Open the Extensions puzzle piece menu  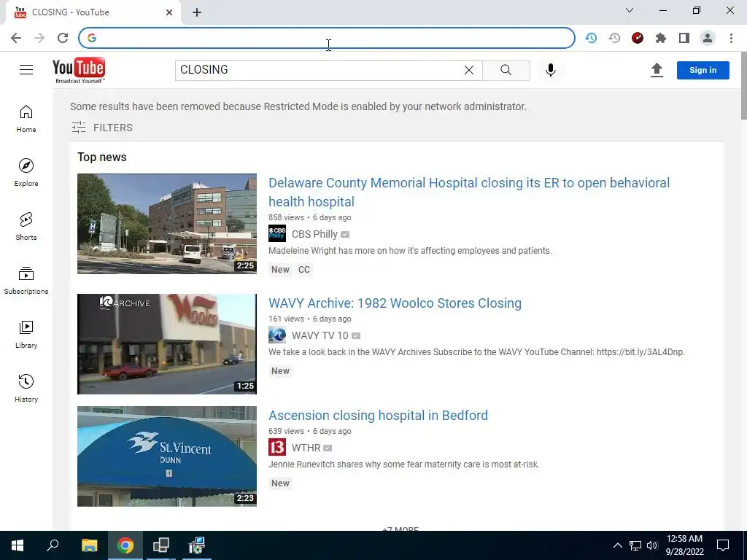pyautogui.click(x=661, y=38)
